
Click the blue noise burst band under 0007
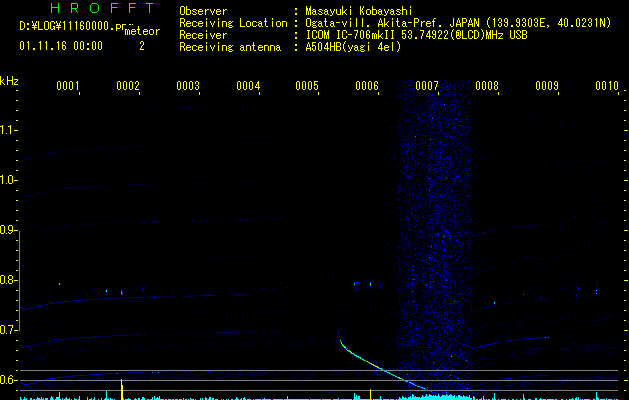click(434, 237)
